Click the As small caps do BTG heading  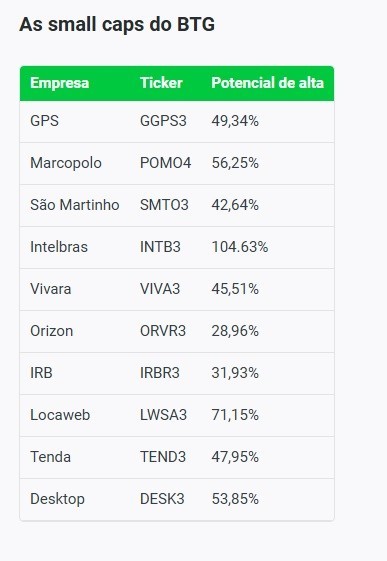click(x=117, y=25)
